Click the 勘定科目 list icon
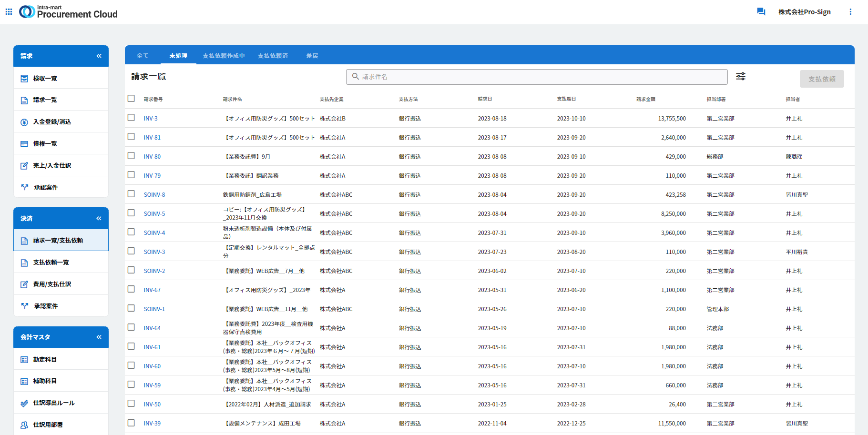This screenshot has width=868, height=435. coord(24,360)
